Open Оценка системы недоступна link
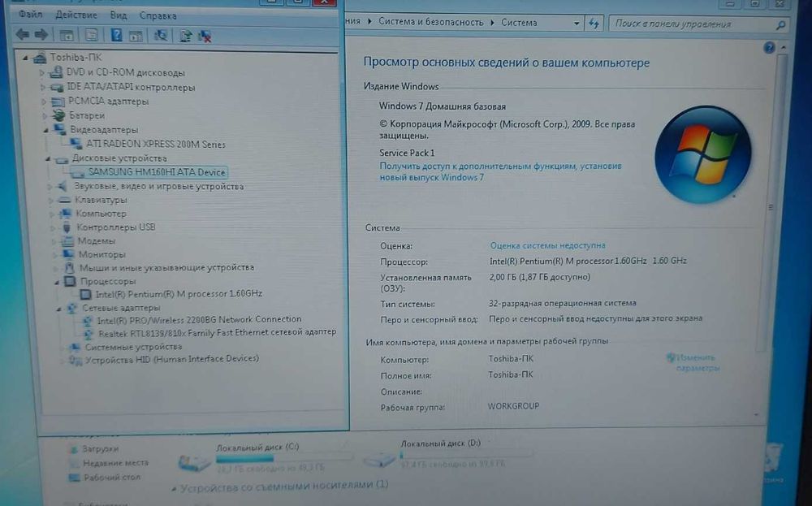The image size is (812, 506). tap(547, 245)
